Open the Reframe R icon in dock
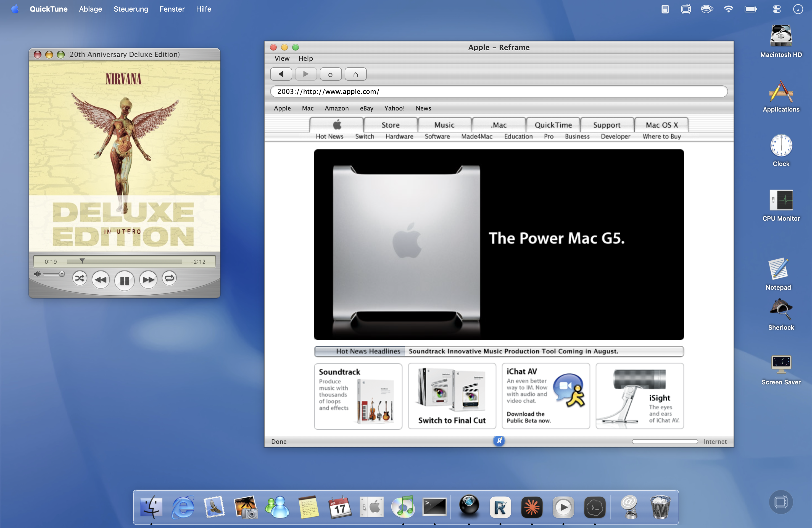Image resolution: width=812 pixels, height=528 pixels. [x=500, y=507]
